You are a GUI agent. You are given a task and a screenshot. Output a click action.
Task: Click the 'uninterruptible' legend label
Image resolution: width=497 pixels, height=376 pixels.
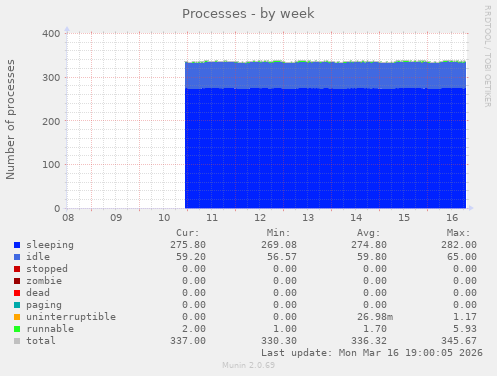point(71,317)
